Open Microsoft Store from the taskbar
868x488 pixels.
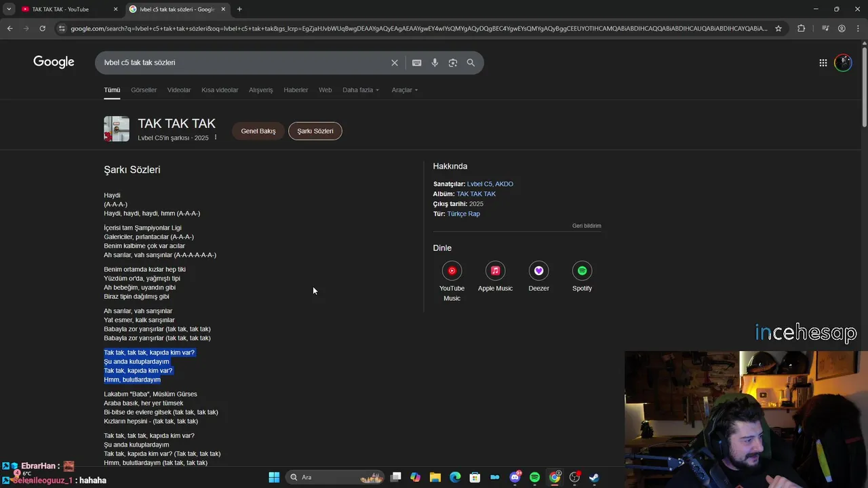pyautogui.click(x=475, y=477)
